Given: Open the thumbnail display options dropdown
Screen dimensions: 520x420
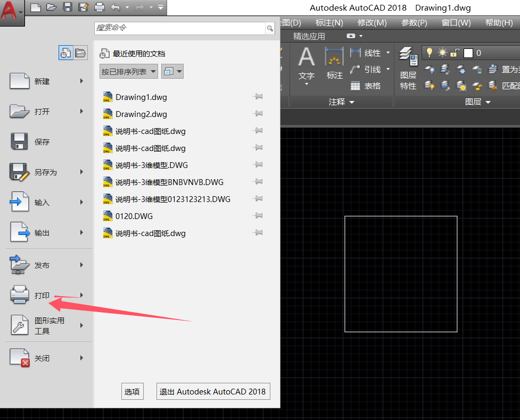Looking at the screenshot, I should click(x=172, y=72).
